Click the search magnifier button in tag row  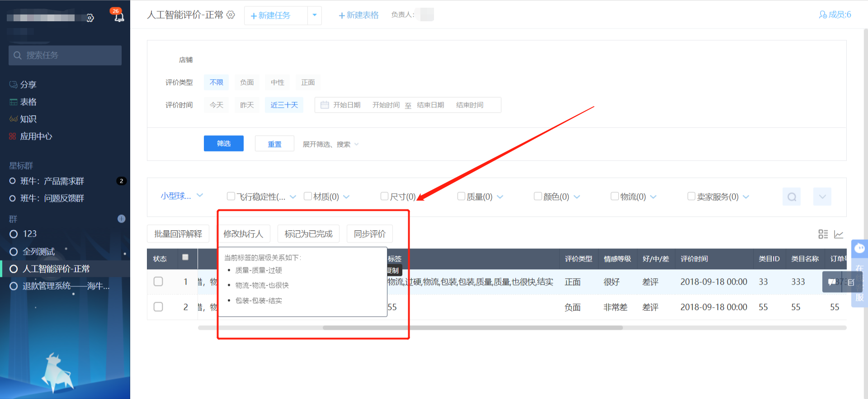point(791,197)
